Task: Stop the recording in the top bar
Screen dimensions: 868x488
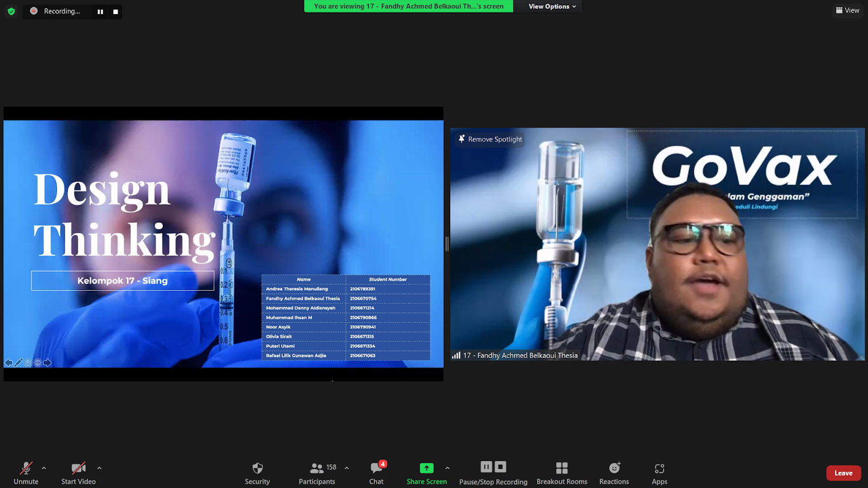Action: 116,11
